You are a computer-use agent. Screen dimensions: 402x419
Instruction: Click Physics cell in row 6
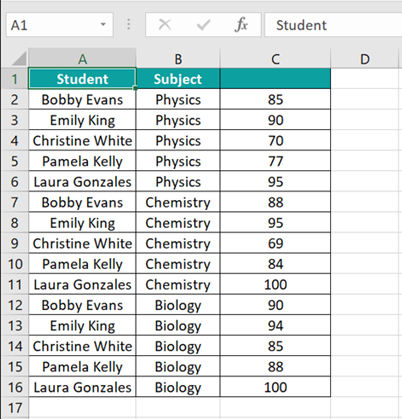(178, 182)
